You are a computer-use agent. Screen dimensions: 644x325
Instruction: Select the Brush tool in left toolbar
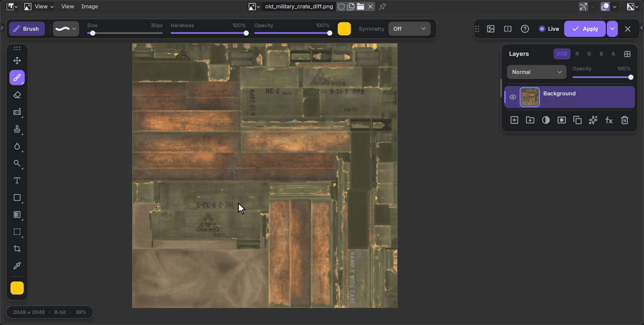click(x=17, y=78)
